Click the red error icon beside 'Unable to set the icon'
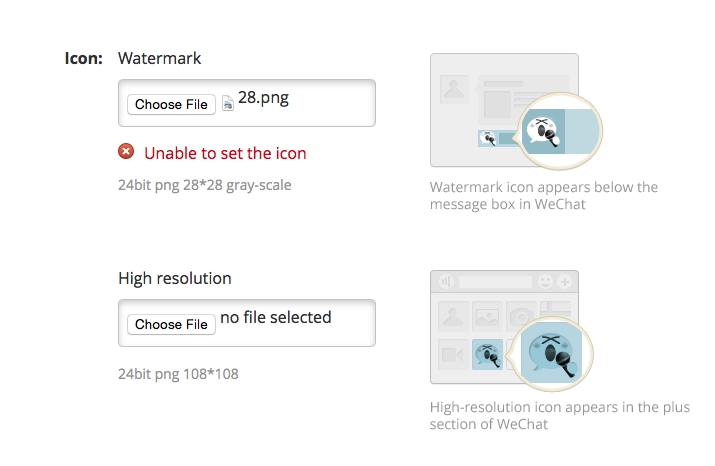The image size is (715, 466). tap(126, 152)
